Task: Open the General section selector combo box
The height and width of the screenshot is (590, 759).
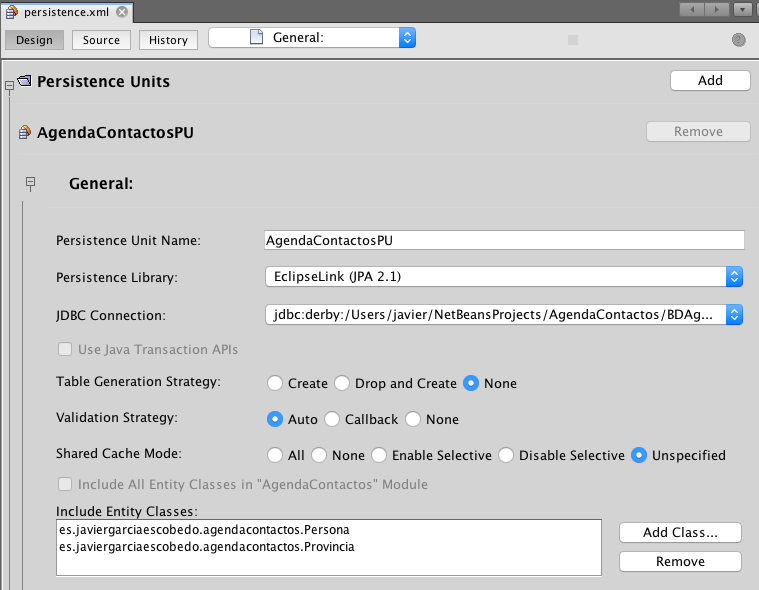Action: click(x=311, y=38)
